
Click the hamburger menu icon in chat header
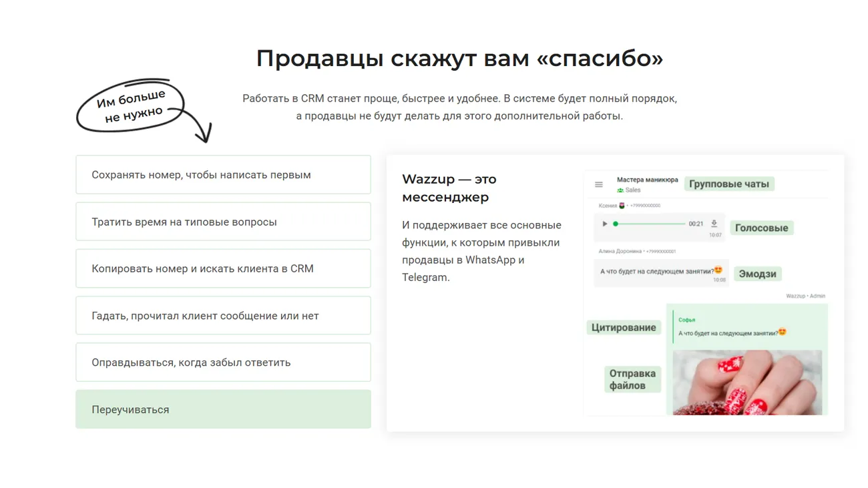pyautogui.click(x=598, y=185)
